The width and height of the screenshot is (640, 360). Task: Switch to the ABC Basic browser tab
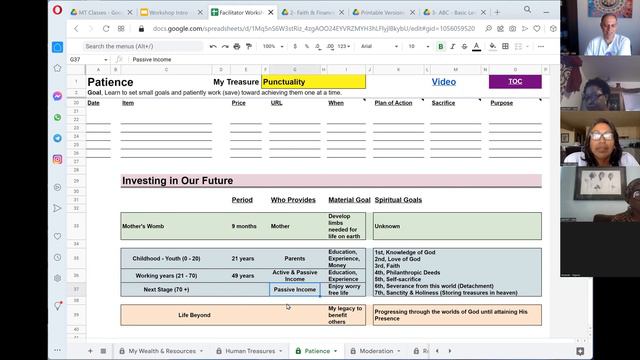pyautogui.click(x=454, y=13)
